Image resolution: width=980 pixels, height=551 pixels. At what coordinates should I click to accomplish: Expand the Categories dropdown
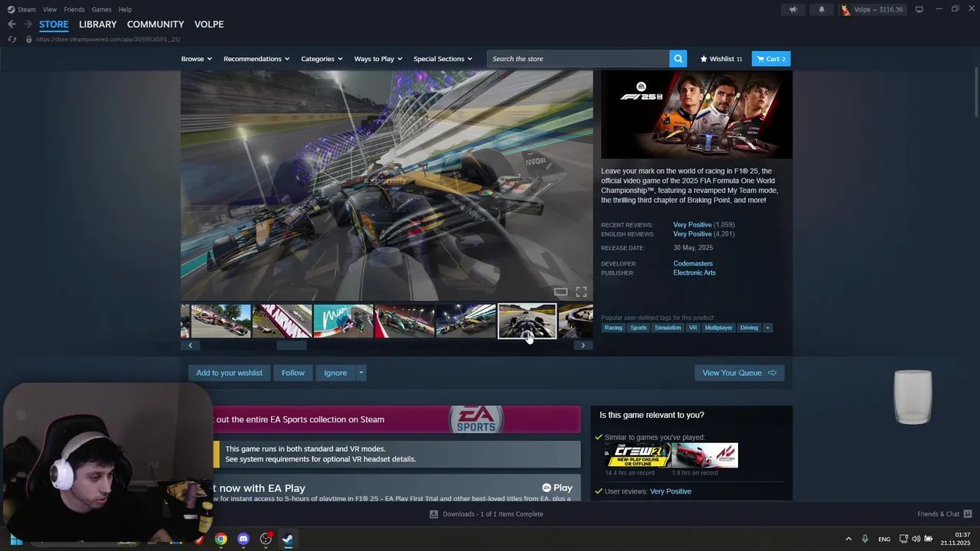[x=322, y=59]
